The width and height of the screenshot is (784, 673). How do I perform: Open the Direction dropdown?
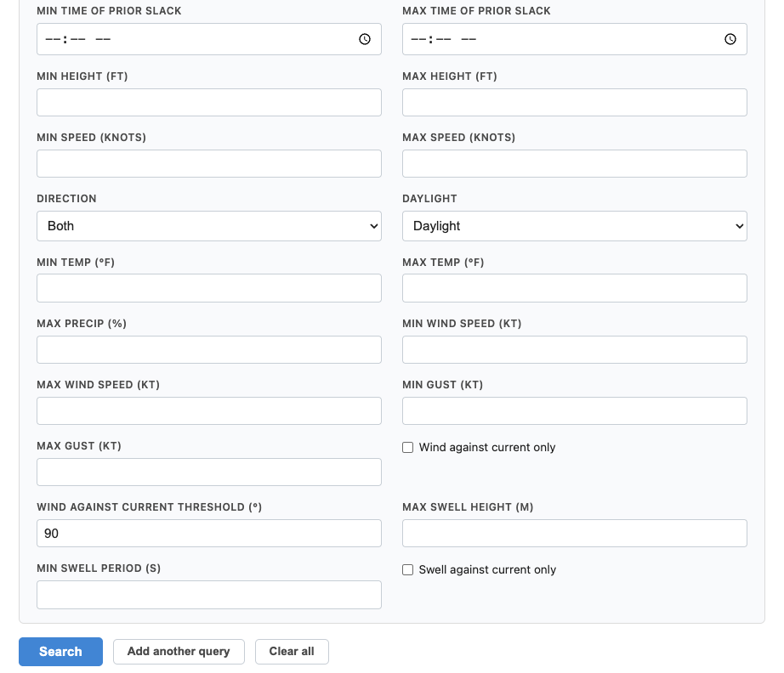pyautogui.click(x=209, y=225)
